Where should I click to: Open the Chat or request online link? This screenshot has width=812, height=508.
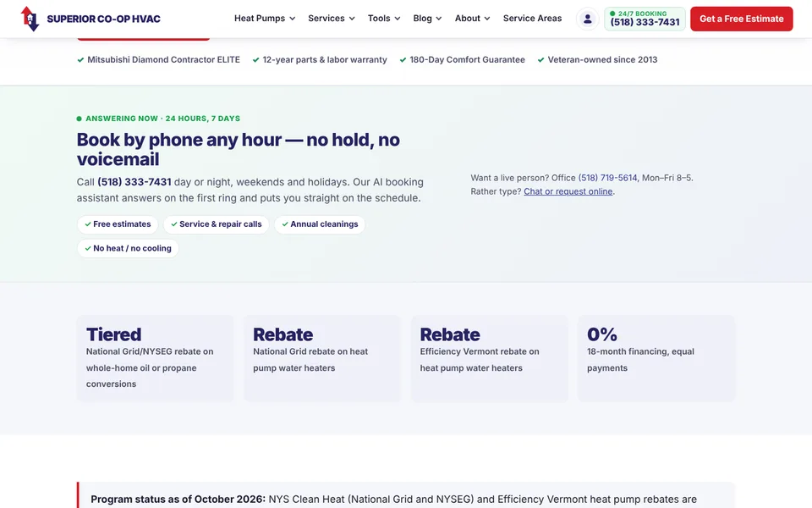[x=568, y=191]
